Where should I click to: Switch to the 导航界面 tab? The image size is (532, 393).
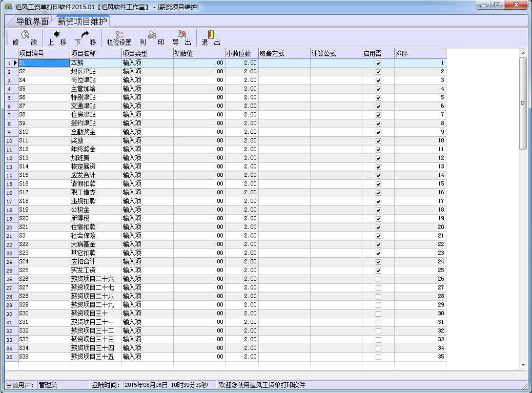31,21
